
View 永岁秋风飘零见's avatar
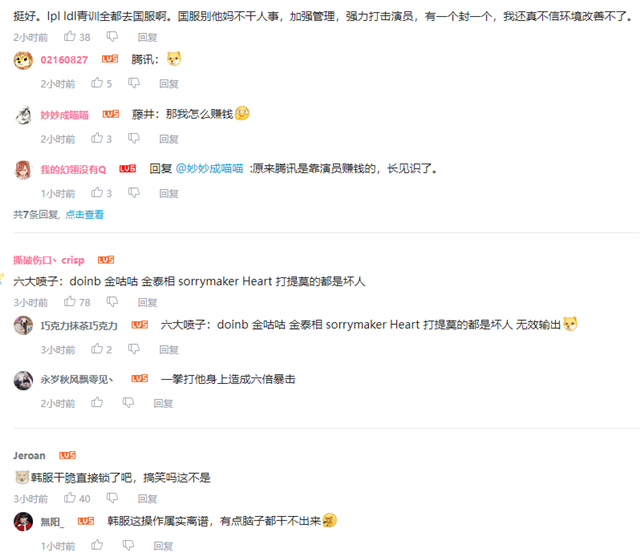[23, 380]
